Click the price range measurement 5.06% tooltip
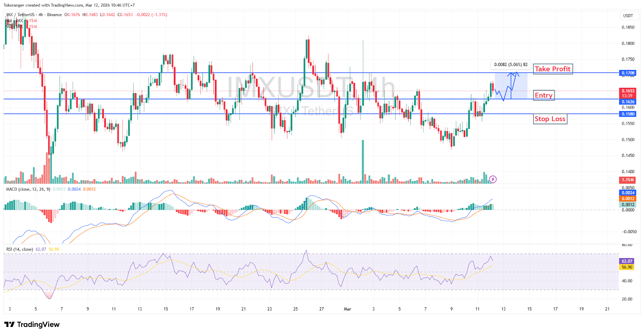 click(511, 64)
